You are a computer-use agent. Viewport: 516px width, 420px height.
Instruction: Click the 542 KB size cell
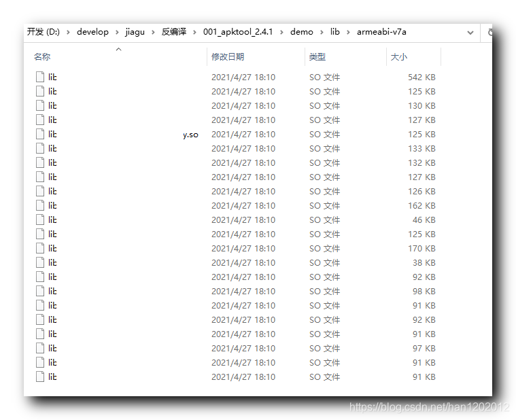(422, 77)
